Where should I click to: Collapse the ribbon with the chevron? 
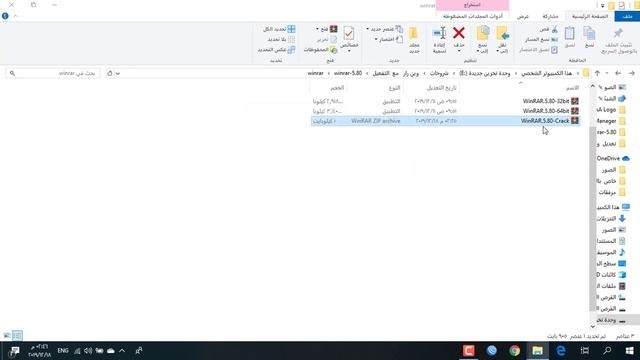tap(16, 16)
